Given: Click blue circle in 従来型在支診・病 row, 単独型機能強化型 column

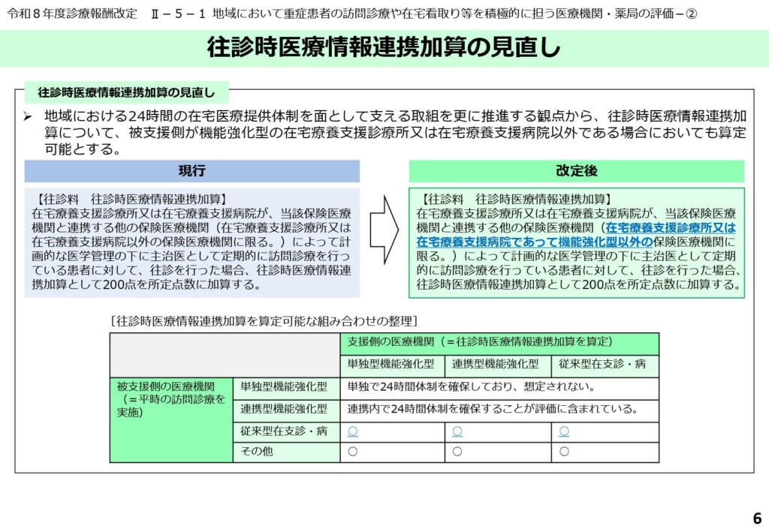Looking at the screenshot, I should [x=351, y=431].
